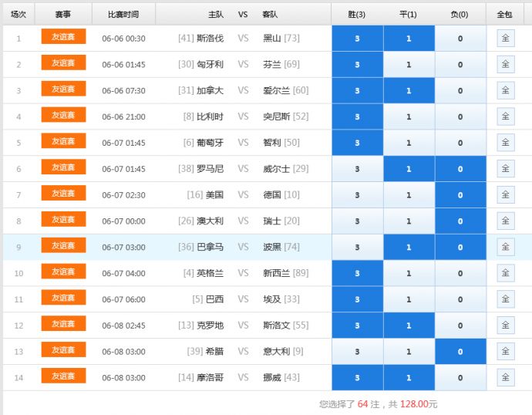Image resolution: width=532 pixels, height=415 pixels.
Task: Toggle win (3) for match 4 比利时 vs 突尼斯
Action: point(357,116)
